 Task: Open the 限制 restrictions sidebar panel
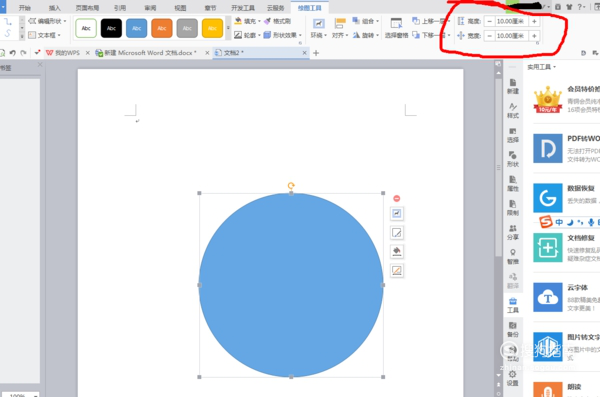point(513,208)
